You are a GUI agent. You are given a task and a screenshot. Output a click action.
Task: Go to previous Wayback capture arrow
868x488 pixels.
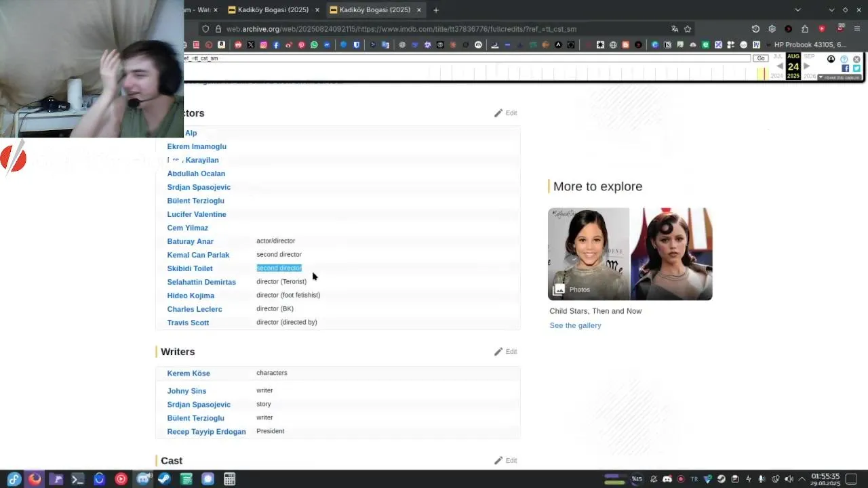click(780, 66)
